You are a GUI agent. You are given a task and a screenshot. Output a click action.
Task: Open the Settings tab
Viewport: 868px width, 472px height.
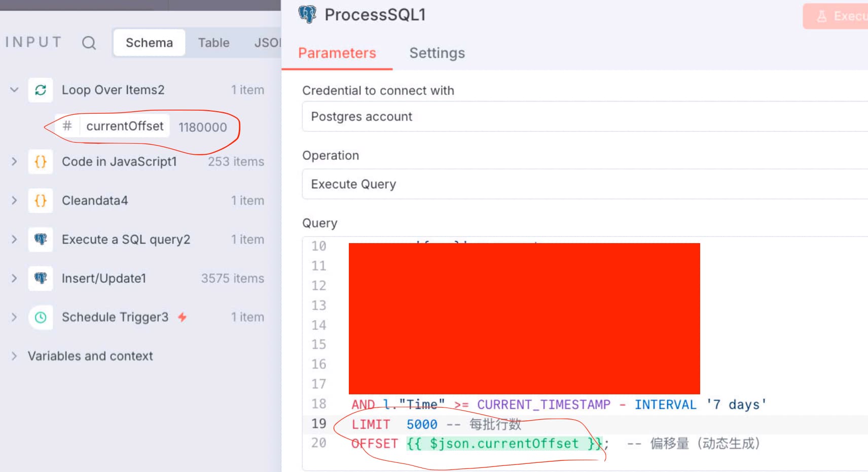click(437, 53)
